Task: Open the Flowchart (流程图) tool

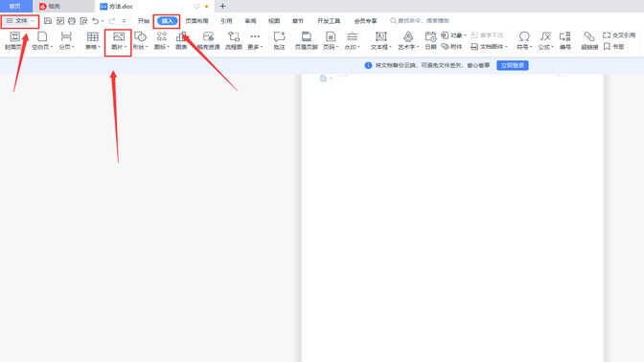Action: pyautogui.click(x=233, y=40)
